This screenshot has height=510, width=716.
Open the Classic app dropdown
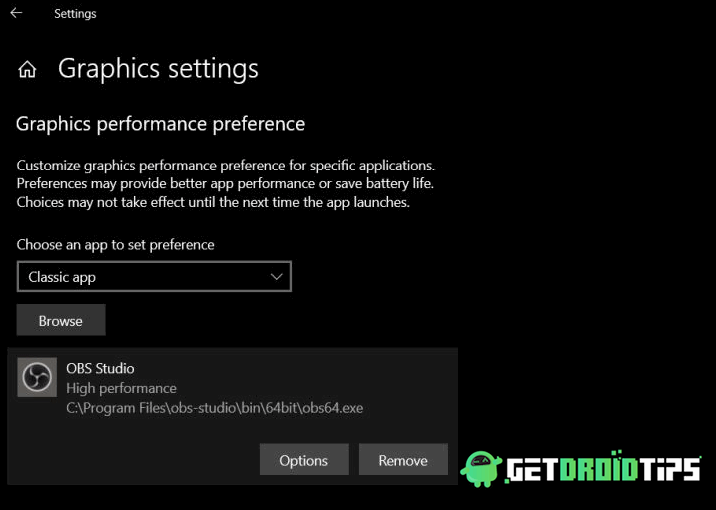(154, 277)
